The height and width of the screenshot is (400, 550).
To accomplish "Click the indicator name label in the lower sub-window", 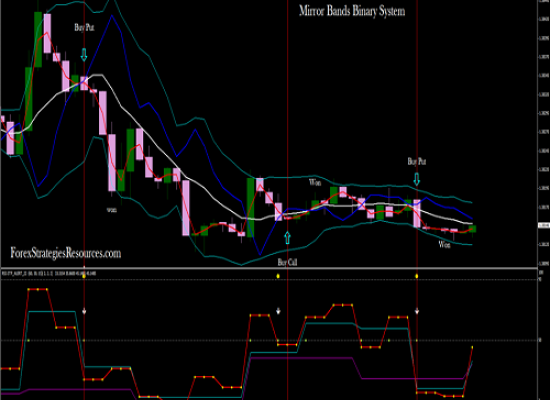I will [x=49, y=273].
